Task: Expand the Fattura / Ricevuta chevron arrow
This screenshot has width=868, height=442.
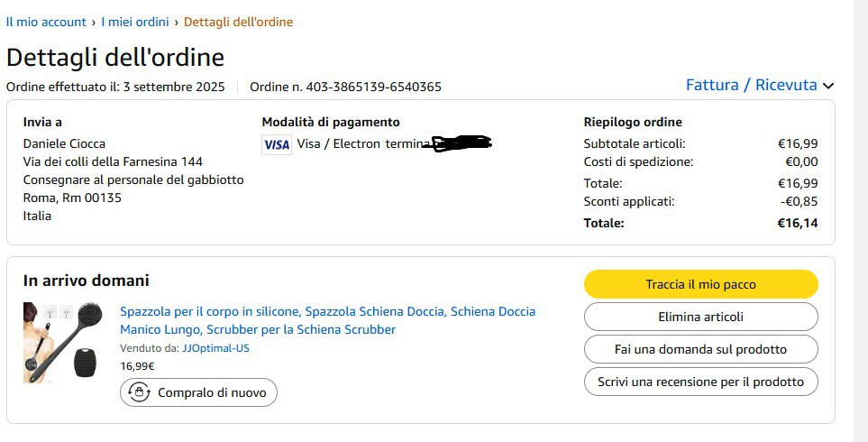Action: (x=828, y=86)
